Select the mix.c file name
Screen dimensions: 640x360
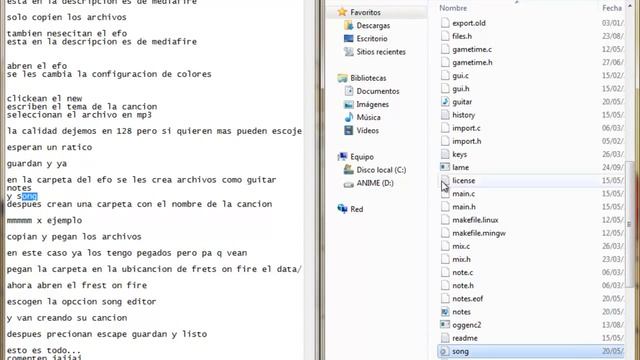point(461,246)
